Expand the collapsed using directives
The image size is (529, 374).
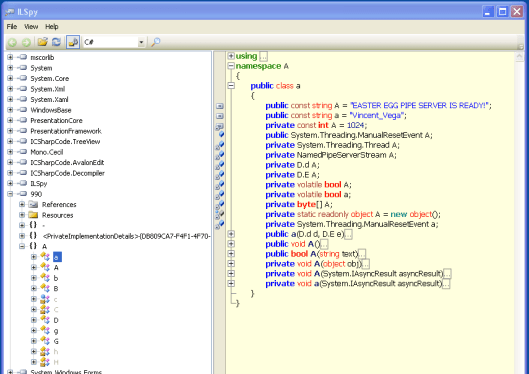[x=231, y=56]
